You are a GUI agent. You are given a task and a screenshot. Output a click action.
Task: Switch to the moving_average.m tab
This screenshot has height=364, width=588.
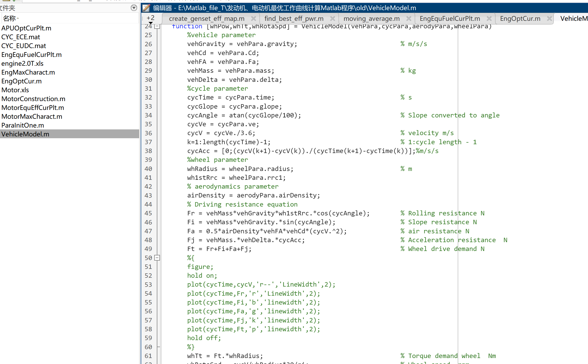371,18
